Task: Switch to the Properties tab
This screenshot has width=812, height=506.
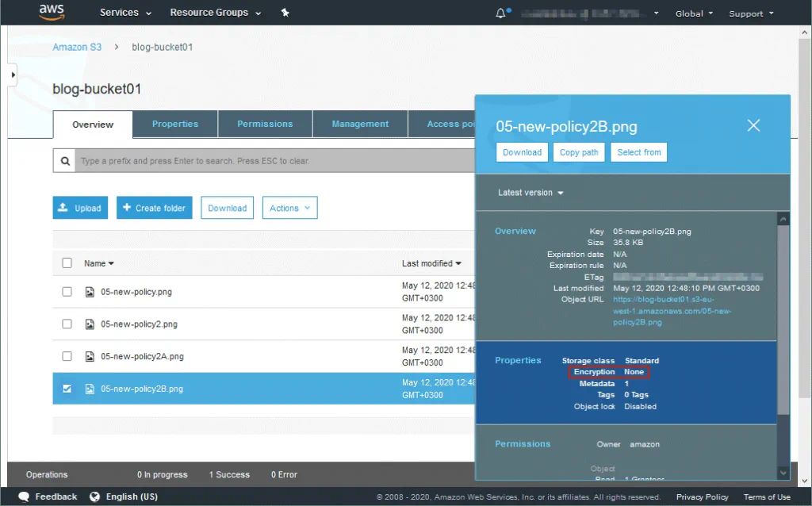Action: click(x=175, y=124)
